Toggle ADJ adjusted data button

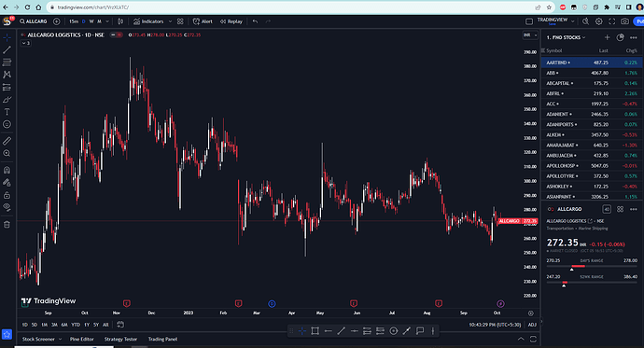[532, 325]
